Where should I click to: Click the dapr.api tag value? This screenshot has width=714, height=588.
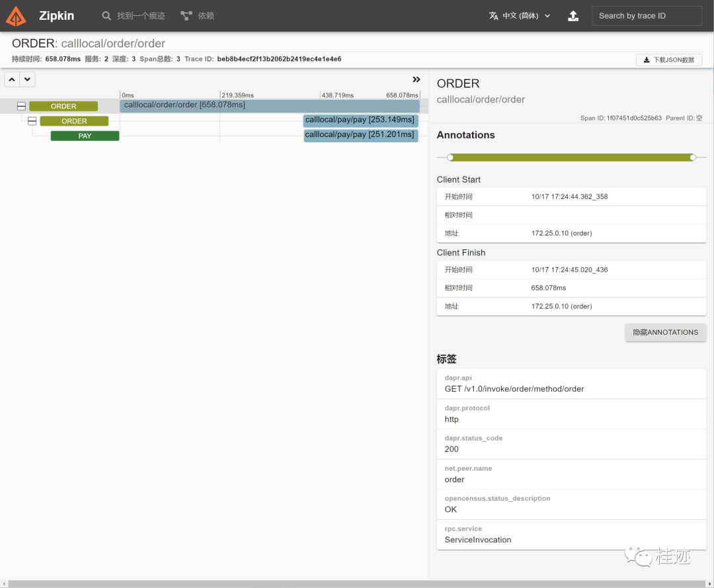click(x=514, y=389)
